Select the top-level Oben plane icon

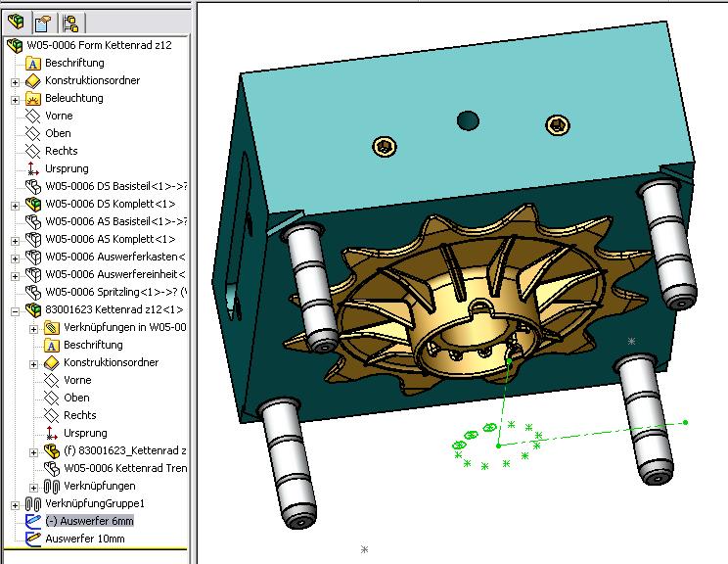tap(33, 134)
